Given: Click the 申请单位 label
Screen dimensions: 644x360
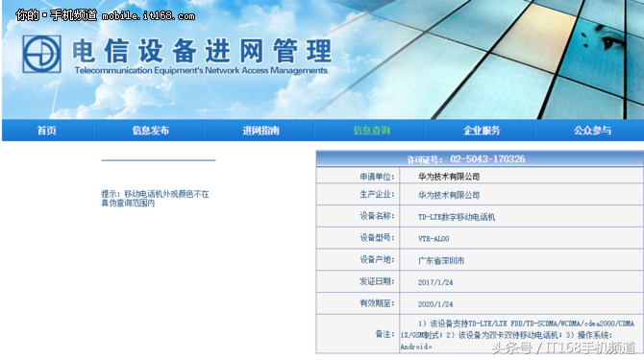Looking at the screenshot, I should point(377,177).
